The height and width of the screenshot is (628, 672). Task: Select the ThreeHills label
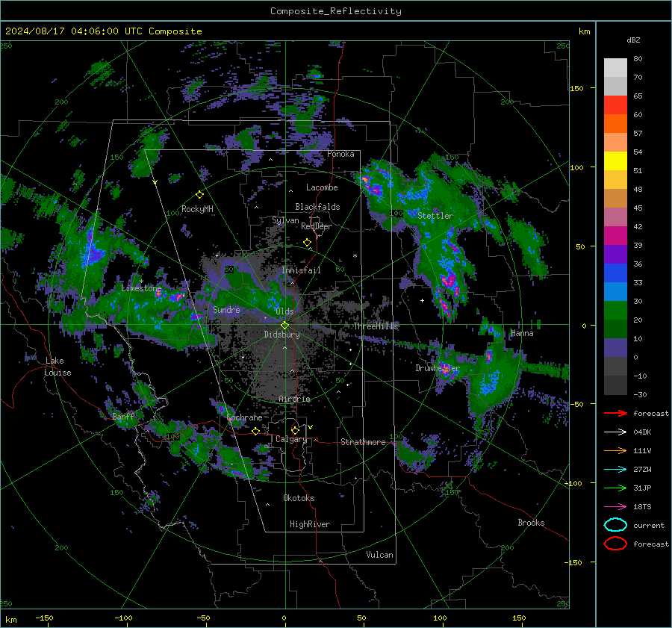376,326
